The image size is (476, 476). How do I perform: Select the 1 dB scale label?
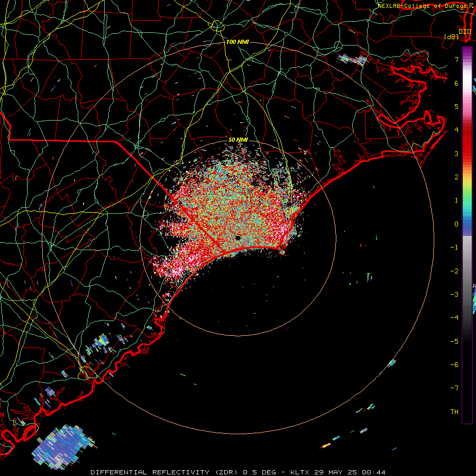point(456,200)
